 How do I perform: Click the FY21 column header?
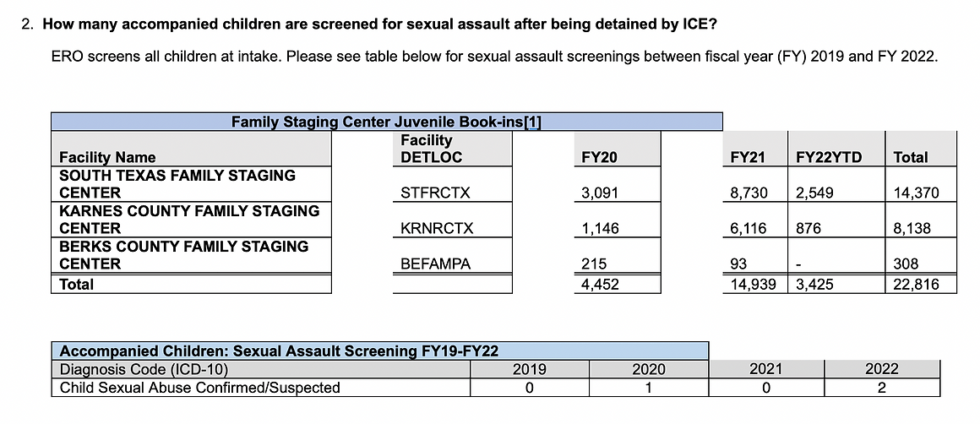[x=747, y=157]
